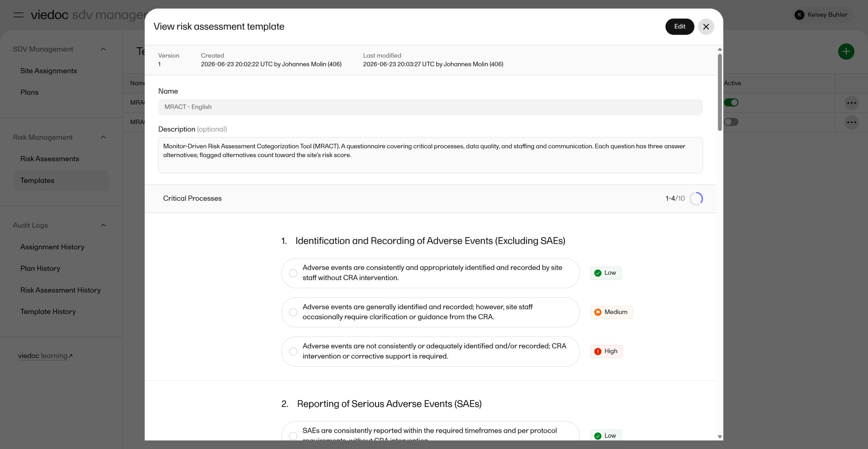Click the High risk label badge
The width and height of the screenshot is (868, 449).
pyautogui.click(x=607, y=351)
